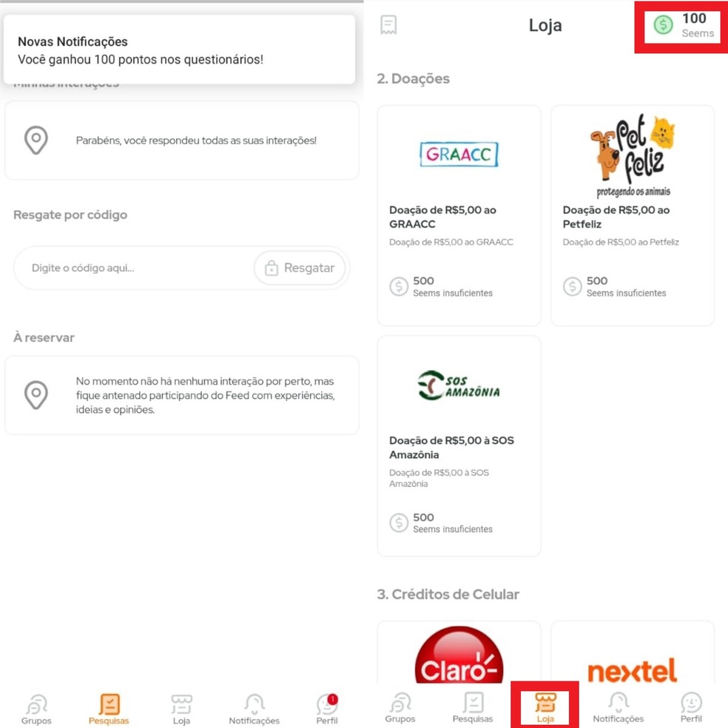The image size is (728, 728).
Task: Select the GRAACC donation card logo
Action: pyautogui.click(x=459, y=154)
